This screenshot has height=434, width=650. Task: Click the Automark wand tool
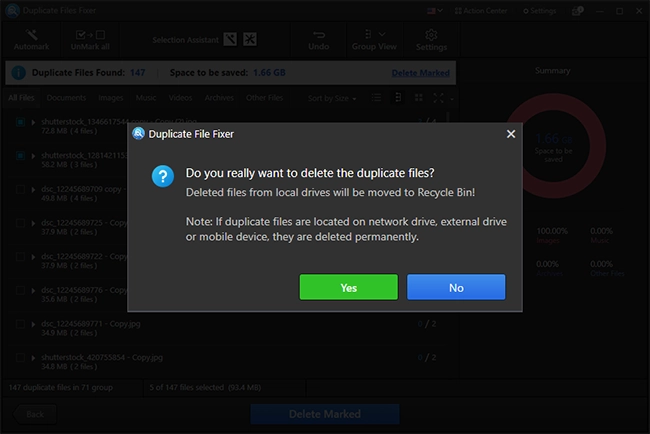click(32, 40)
